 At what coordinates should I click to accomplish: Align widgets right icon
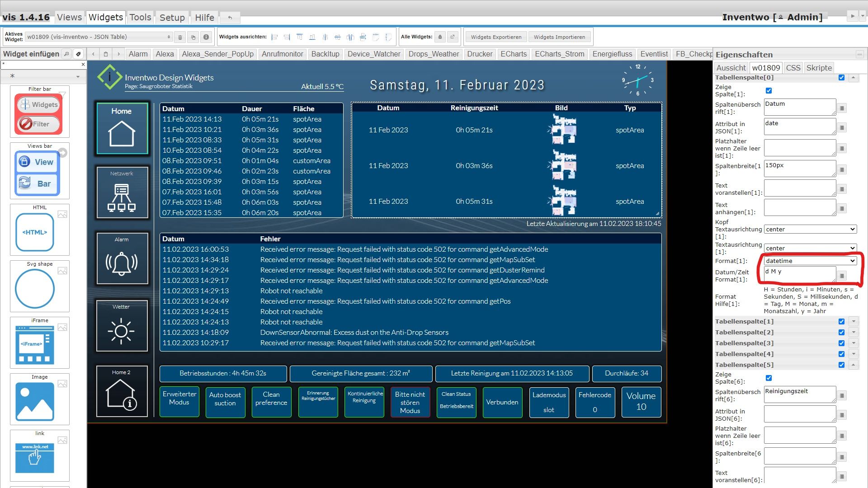coord(287,37)
